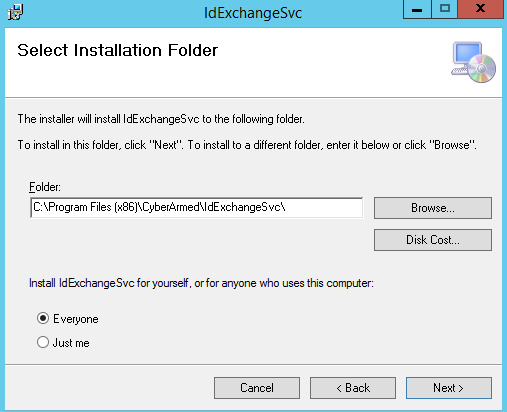Select the Just me radio button
Image resolution: width=507 pixels, height=412 pixels.
tap(43, 342)
